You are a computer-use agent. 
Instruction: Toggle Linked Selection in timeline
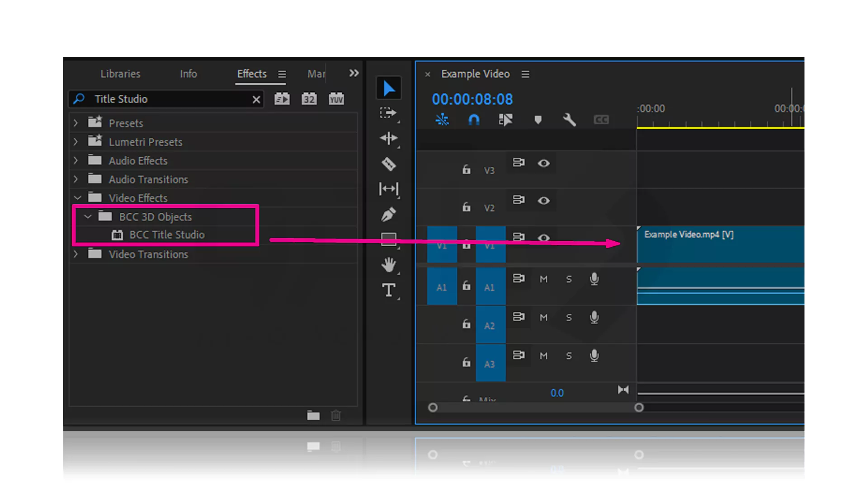[505, 120]
